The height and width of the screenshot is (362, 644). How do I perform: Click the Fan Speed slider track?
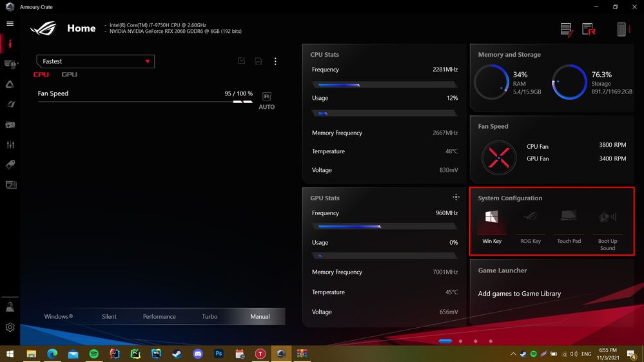click(145, 101)
